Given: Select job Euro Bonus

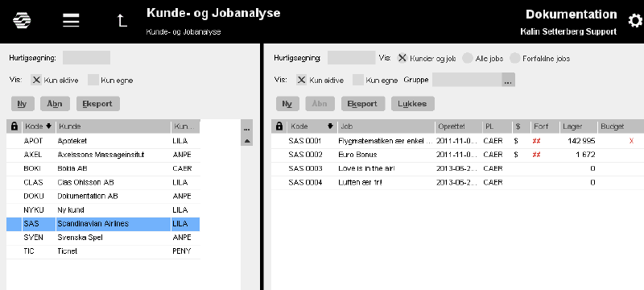Looking at the screenshot, I should (x=457, y=155).
